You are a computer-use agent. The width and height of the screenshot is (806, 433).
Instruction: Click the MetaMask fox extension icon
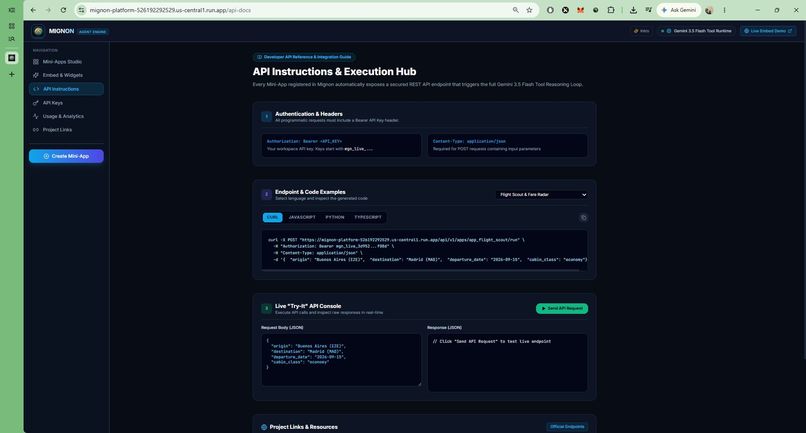click(580, 10)
